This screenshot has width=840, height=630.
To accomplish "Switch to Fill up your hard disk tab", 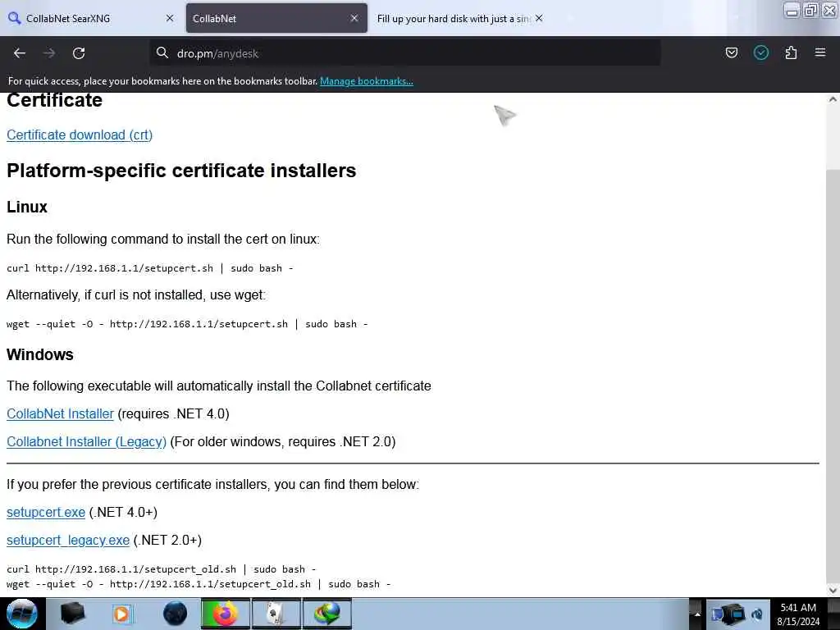I will [x=461, y=18].
